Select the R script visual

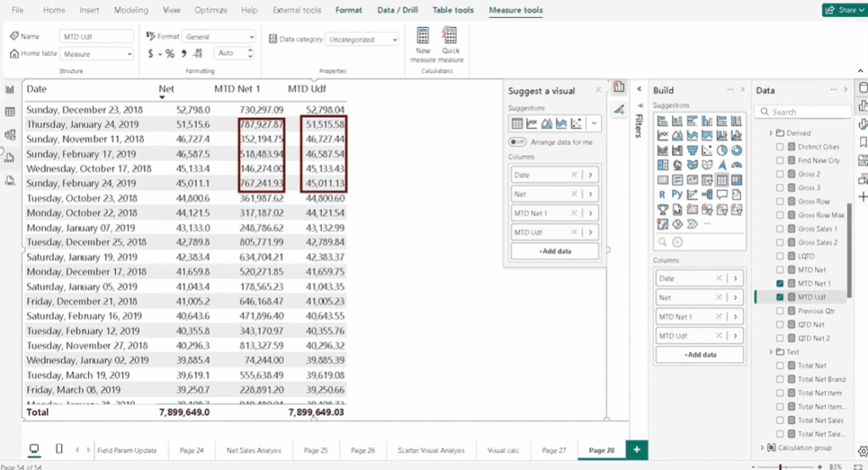tap(663, 194)
